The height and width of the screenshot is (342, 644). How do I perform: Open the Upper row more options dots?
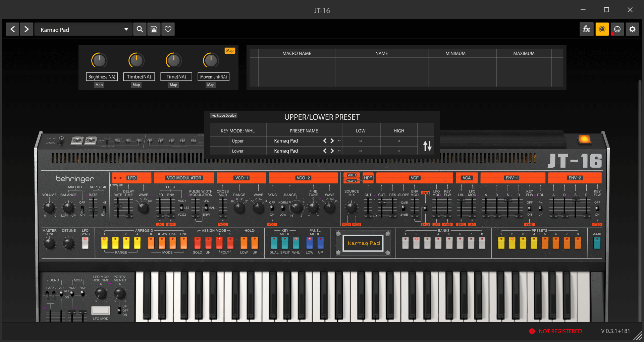(339, 141)
